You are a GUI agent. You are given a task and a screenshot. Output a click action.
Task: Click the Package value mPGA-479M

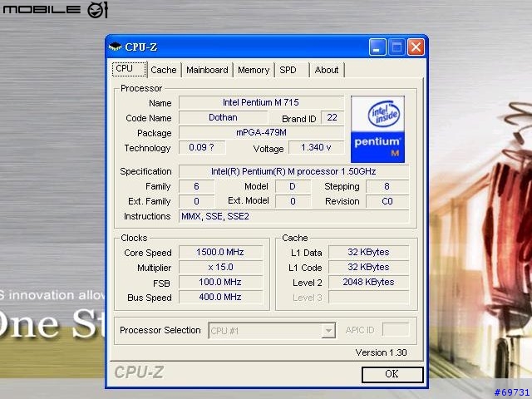click(261, 132)
